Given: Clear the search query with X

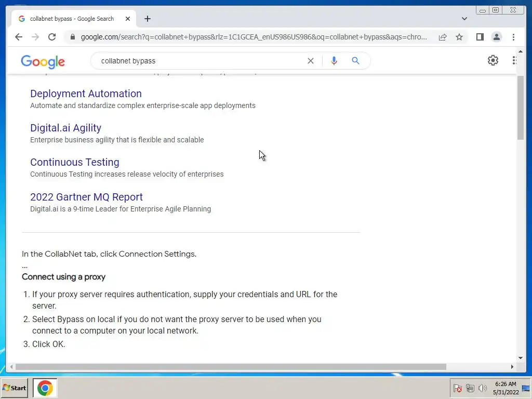Looking at the screenshot, I should click(311, 61).
